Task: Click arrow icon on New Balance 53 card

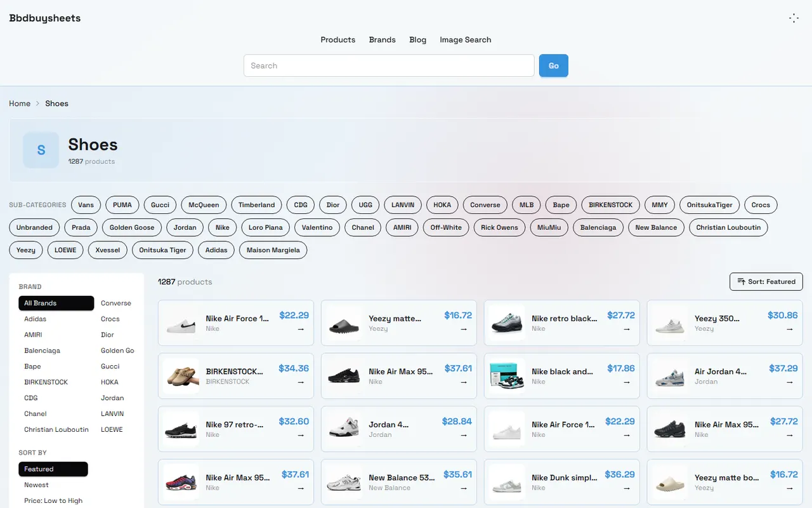Action: 464,488
